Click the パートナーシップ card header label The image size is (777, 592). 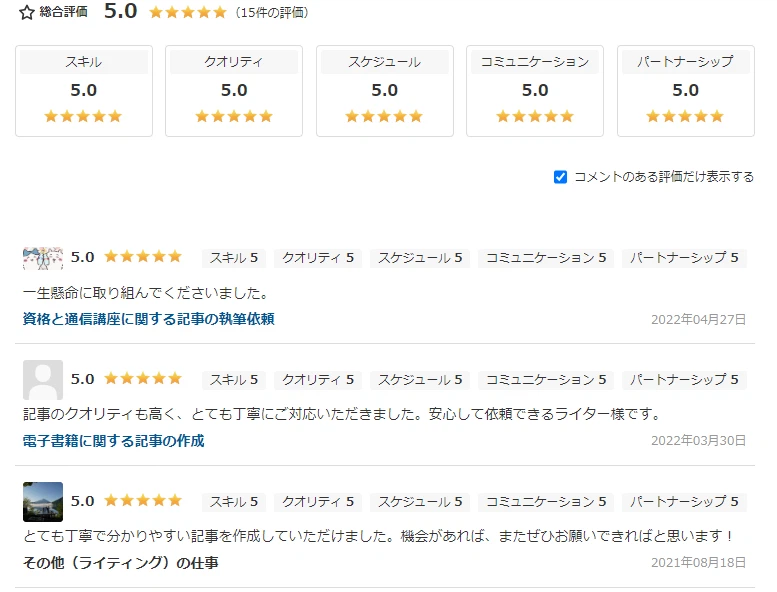tap(685, 62)
